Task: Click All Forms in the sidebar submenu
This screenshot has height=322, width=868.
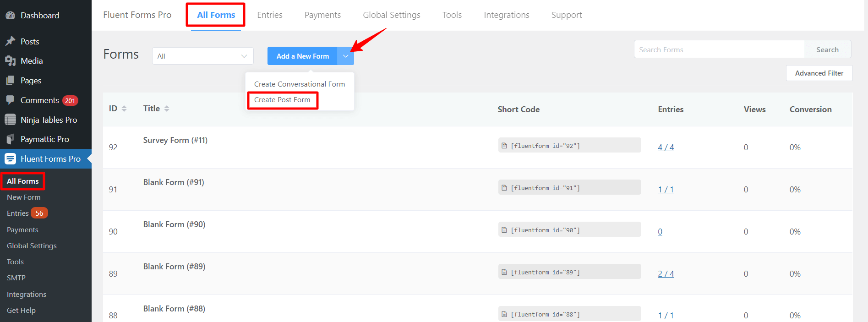Action: [x=23, y=181]
